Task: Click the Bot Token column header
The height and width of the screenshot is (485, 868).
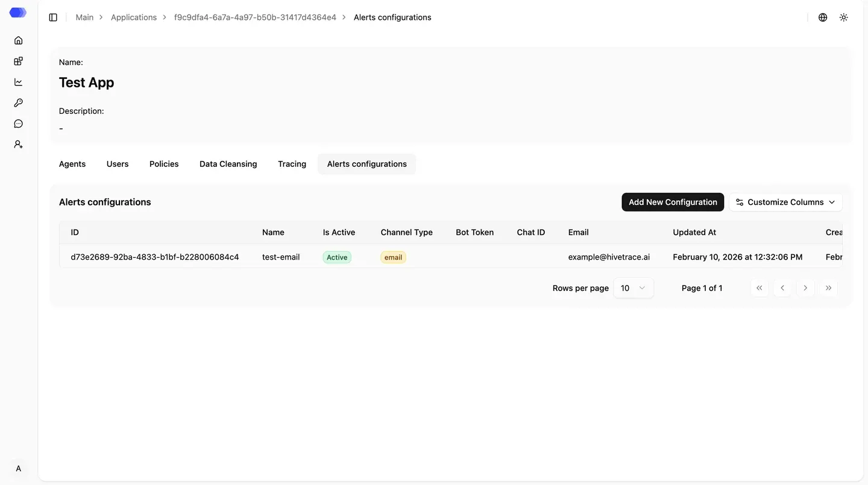Action: (475, 232)
